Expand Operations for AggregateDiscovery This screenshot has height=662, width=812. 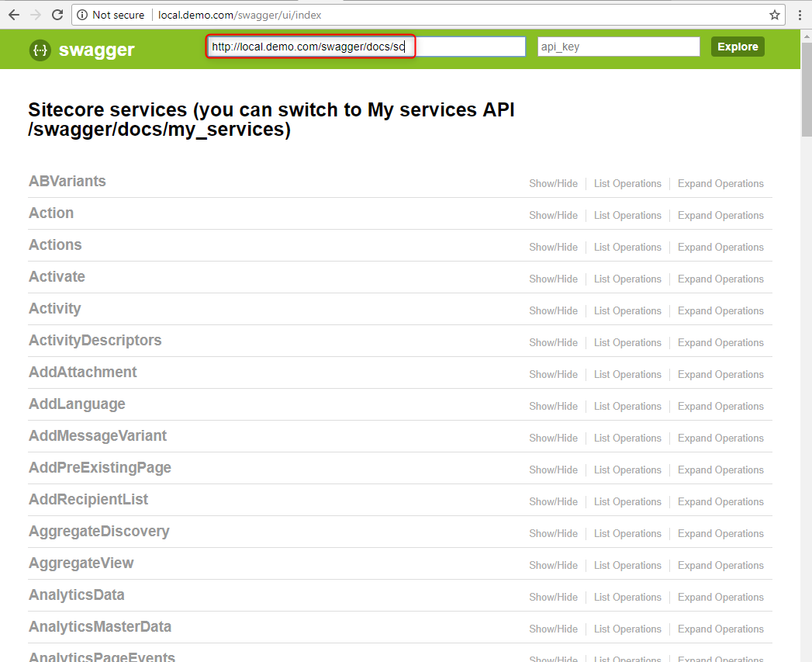tap(720, 533)
